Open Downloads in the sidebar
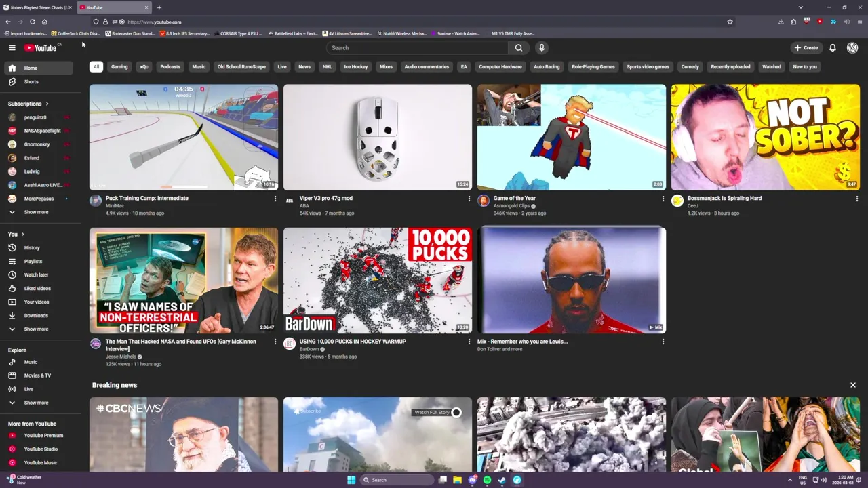The height and width of the screenshot is (488, 868). [38, 315]
